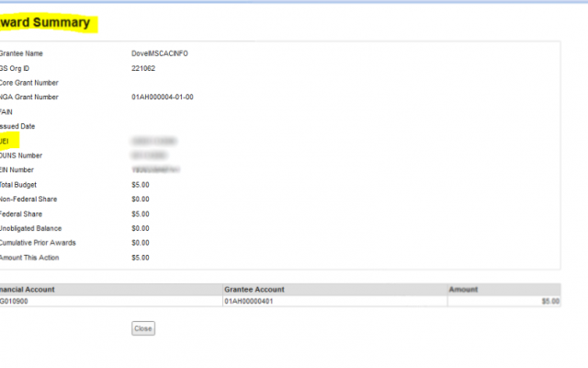Click the Financial Account column header
Screen dimensions: 588x368
(28, 289)
